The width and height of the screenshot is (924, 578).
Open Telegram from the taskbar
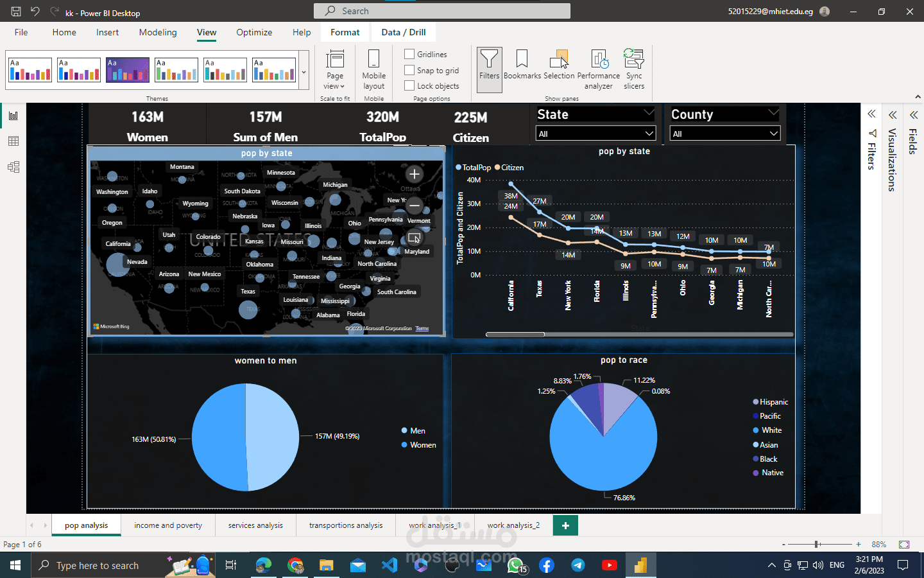(x=578, y=565)
